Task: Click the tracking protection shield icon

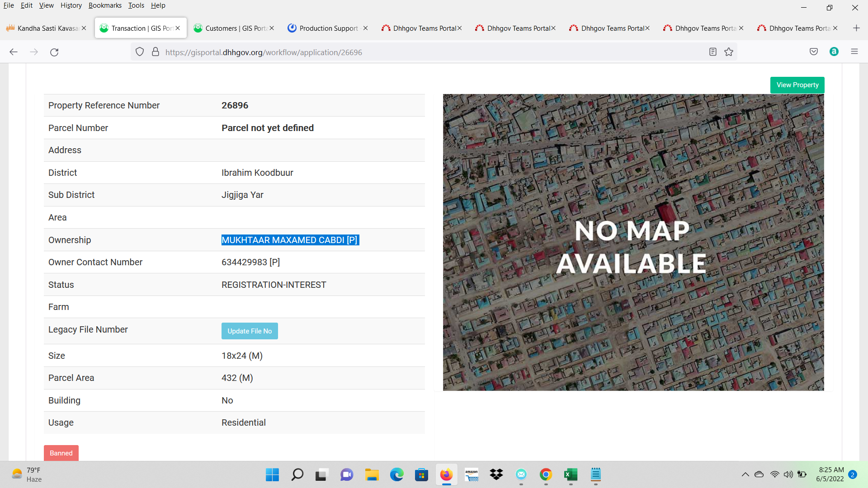Action: pyautogui.click(x=140, y=52)
